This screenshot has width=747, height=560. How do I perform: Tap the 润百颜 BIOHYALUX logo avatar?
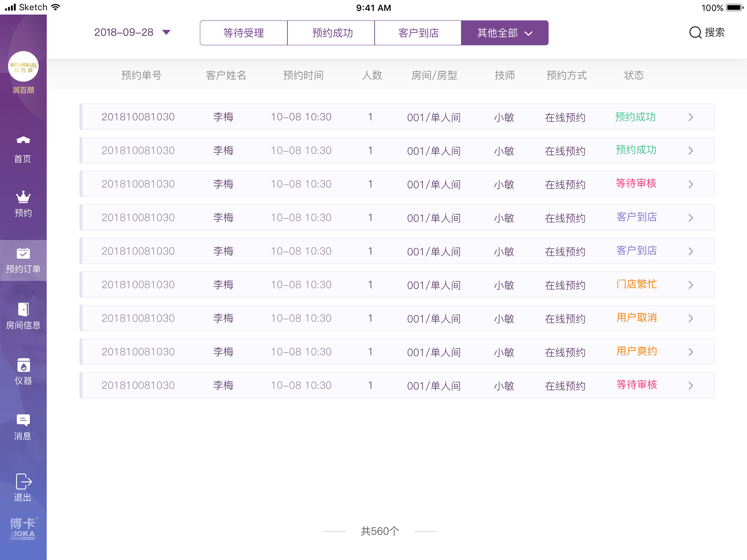click(23, 66)
